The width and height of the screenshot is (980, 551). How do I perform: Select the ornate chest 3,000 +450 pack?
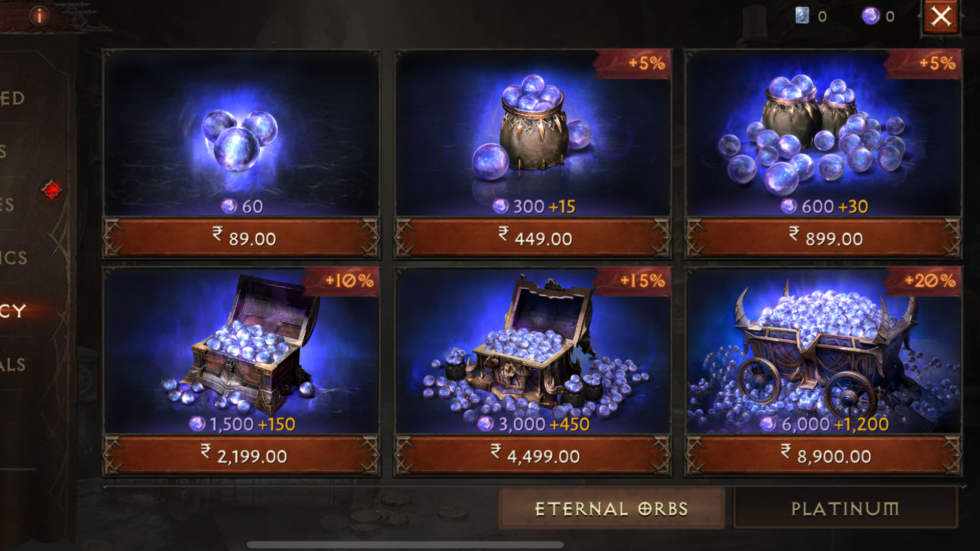pos(532,351)
